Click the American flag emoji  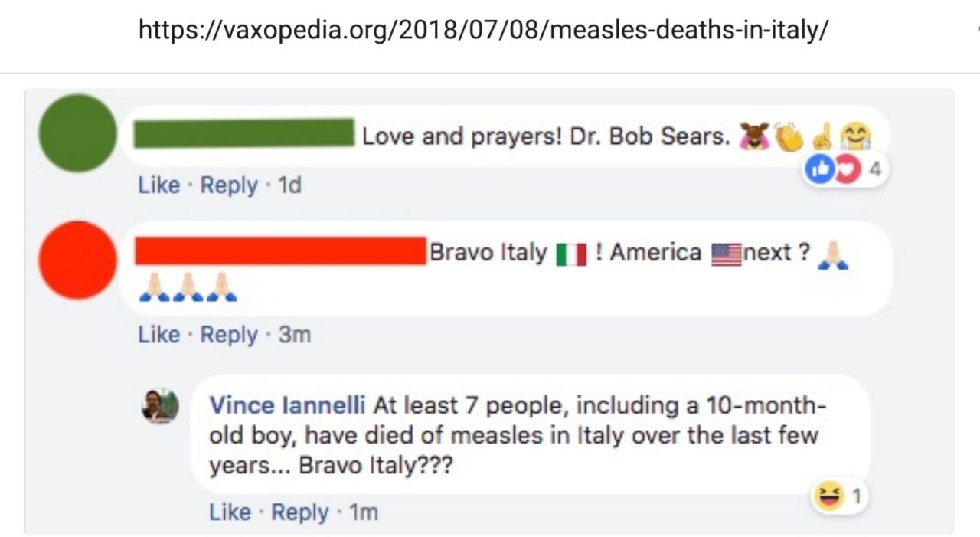pos(726,254)
